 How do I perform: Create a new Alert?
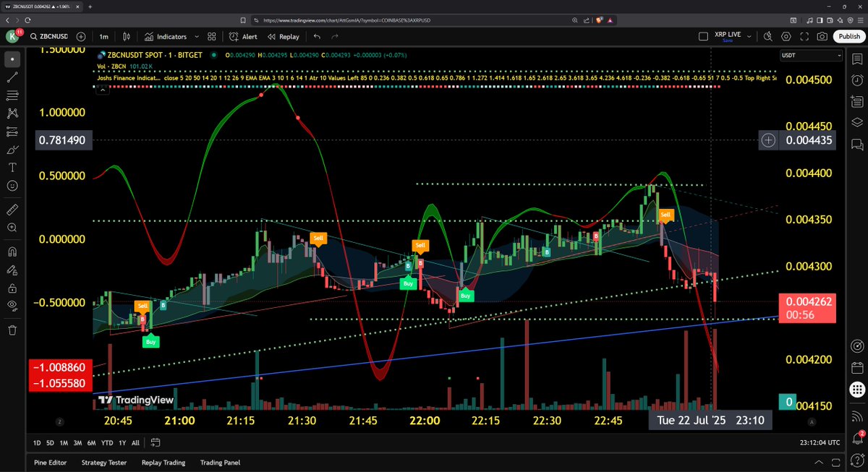244,36
